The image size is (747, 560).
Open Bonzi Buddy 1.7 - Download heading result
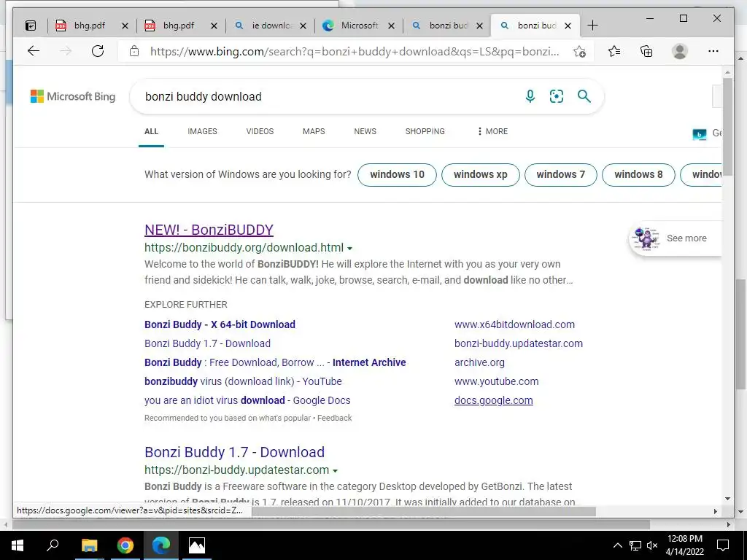pyautogui.click(x=234, y=452)
